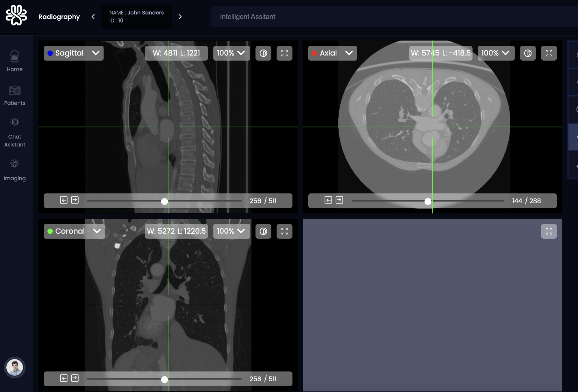Expand Sagittal view to fullscreen
Viewport: 578px width, 392px height.
pyautogui.click(x=284, y=53)
